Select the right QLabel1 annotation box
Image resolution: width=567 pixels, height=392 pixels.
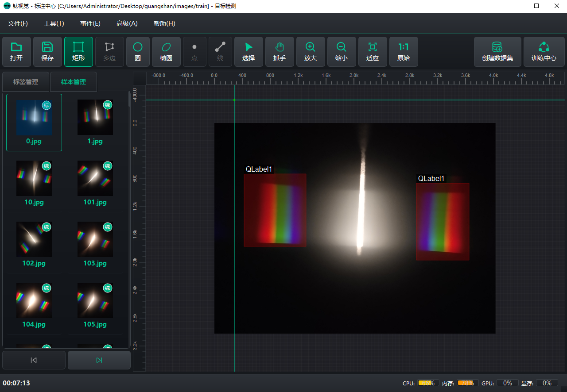pos(443,222)
